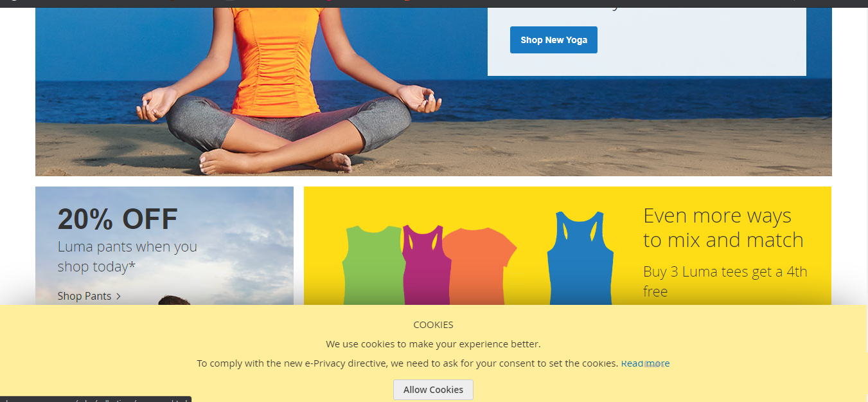Select the green tank top illustration
The width and height of the screenshot is (868, 402).
tap(373, 265)
